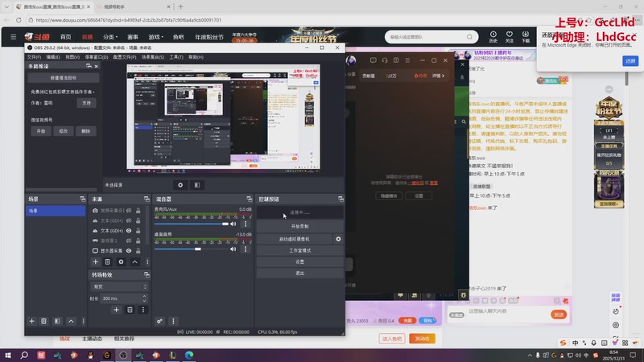Screen dimensions: 644x362
Task: Switch to 工作室模式 studio mode
Action: coord(299,250)
